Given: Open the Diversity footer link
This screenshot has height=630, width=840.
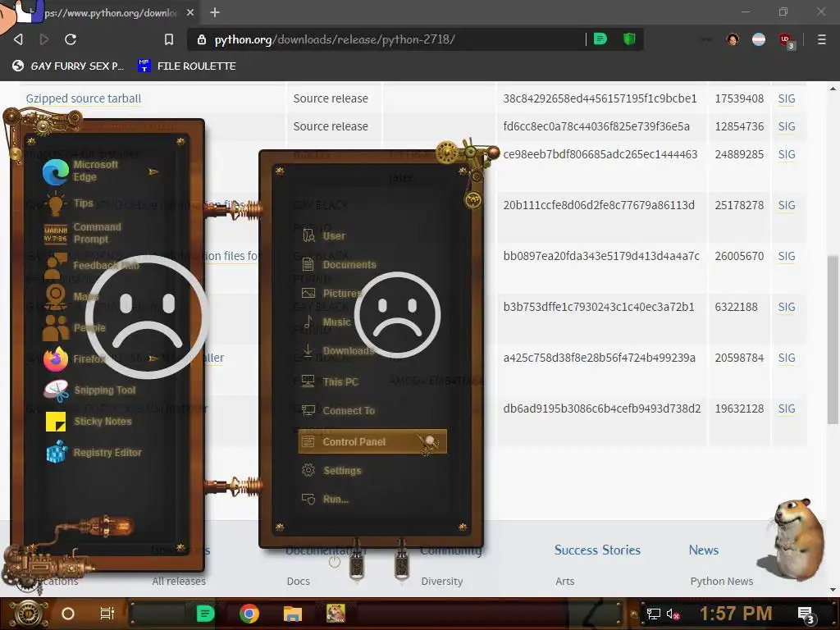Looking at the screenshot, I should point(442,582).
